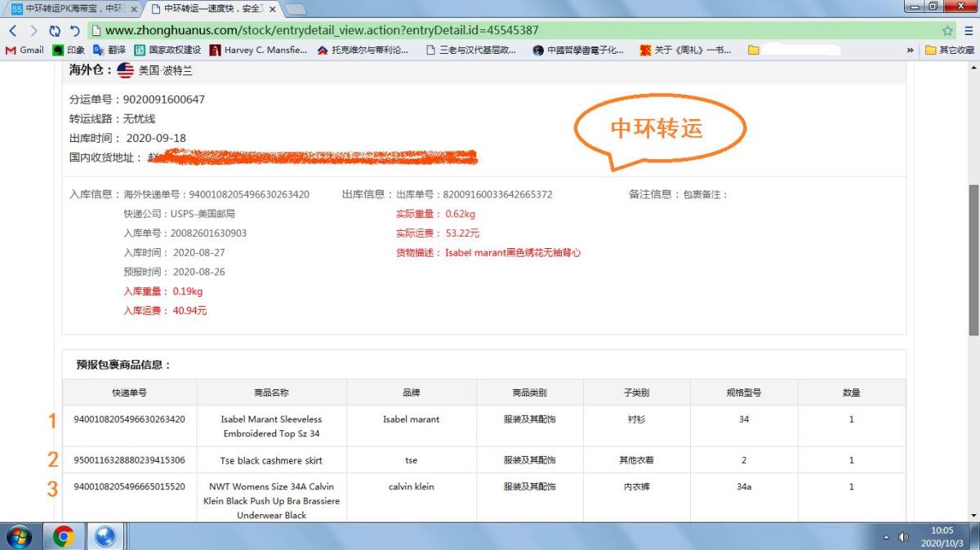The image size is (980, 550).
Task: Click the Tse black cashmere skirt cell
Action: [271, 460]
